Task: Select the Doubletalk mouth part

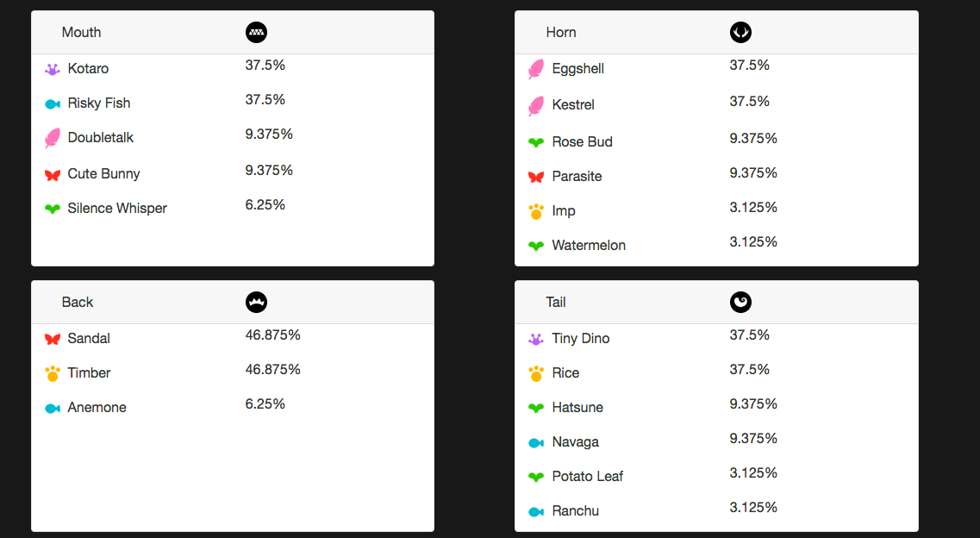Action: click(101, 138)
